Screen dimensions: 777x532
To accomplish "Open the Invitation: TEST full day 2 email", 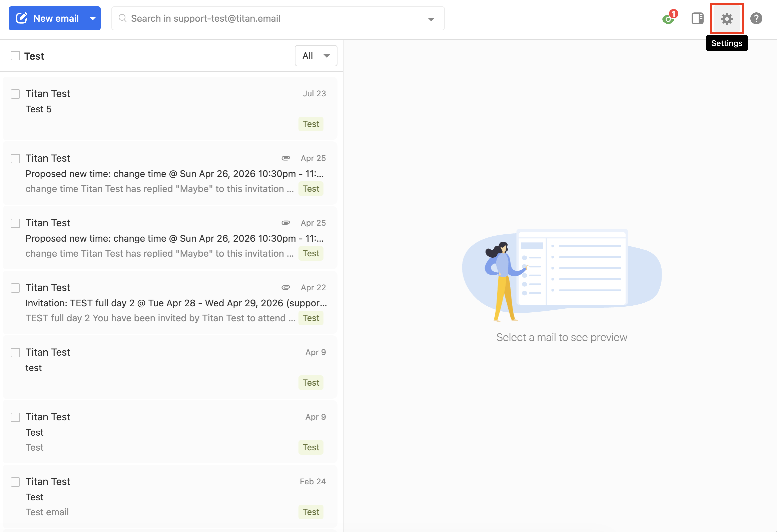I will (x=170, y=302).
